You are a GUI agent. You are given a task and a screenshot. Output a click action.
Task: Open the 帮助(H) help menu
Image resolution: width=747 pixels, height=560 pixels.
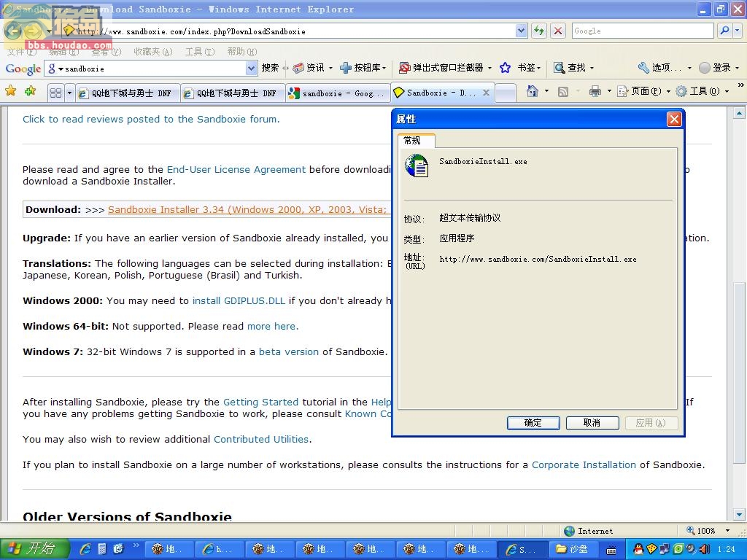coord(242,52)
